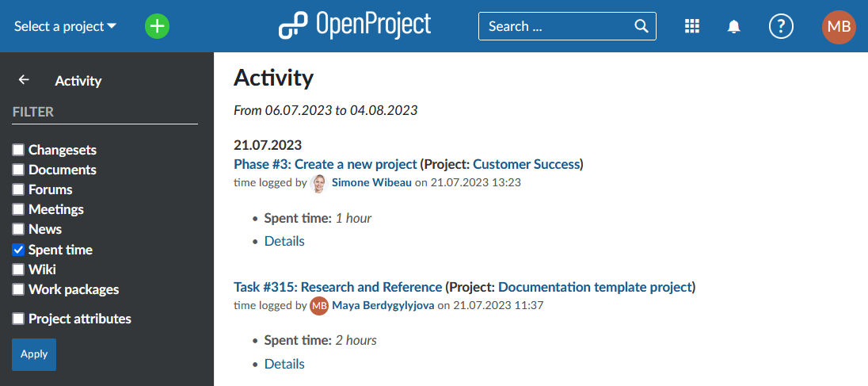Open the Customer Success project link
Image resolution: width=868 pixels, height=386 pixels.
coord(526,164)
